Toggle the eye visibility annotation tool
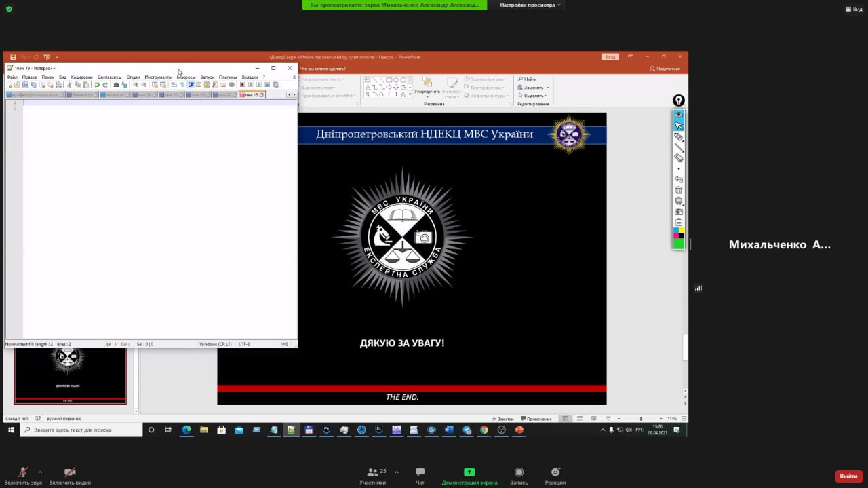Viewport: 868px width, 488px height. (x=679, y=115)
